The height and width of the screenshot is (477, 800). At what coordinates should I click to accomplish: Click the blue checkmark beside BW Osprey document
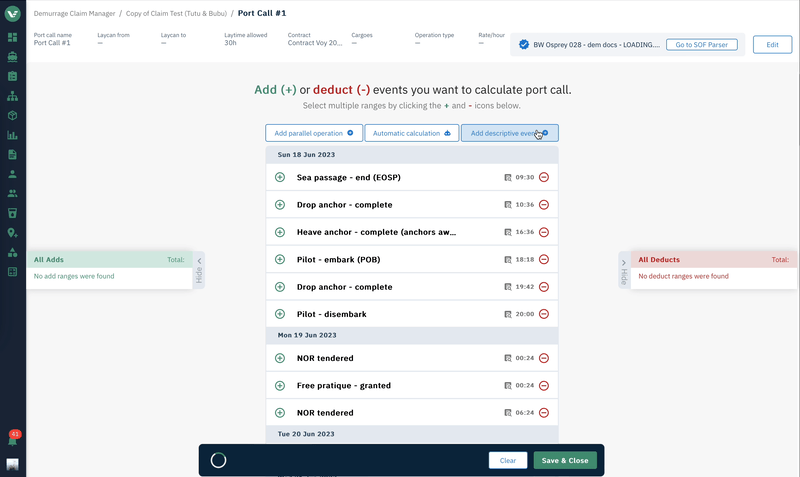pos(524,45)
